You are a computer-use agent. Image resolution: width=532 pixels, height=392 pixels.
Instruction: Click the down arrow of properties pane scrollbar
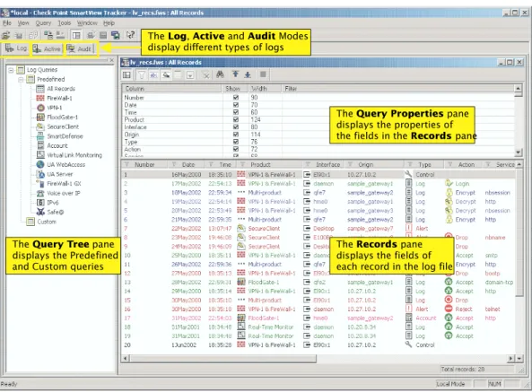point(518,152)
